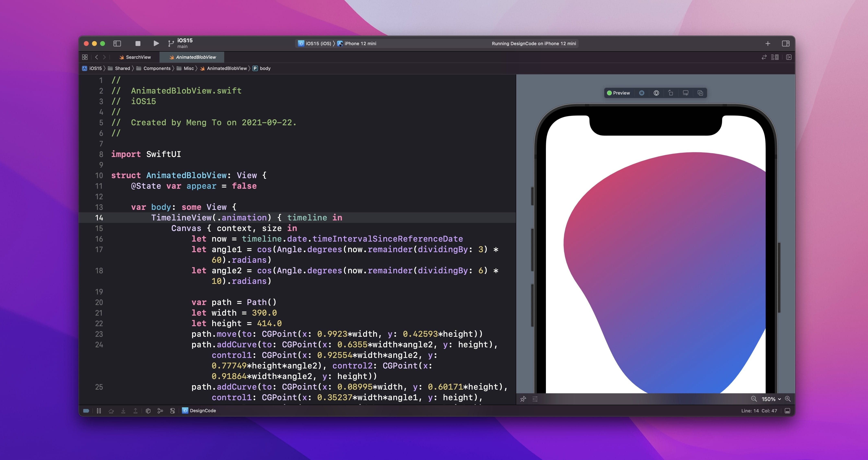Screen dimensions: 868x460
Task: Select the selectable preview mode icon
Action: point(656,93)
